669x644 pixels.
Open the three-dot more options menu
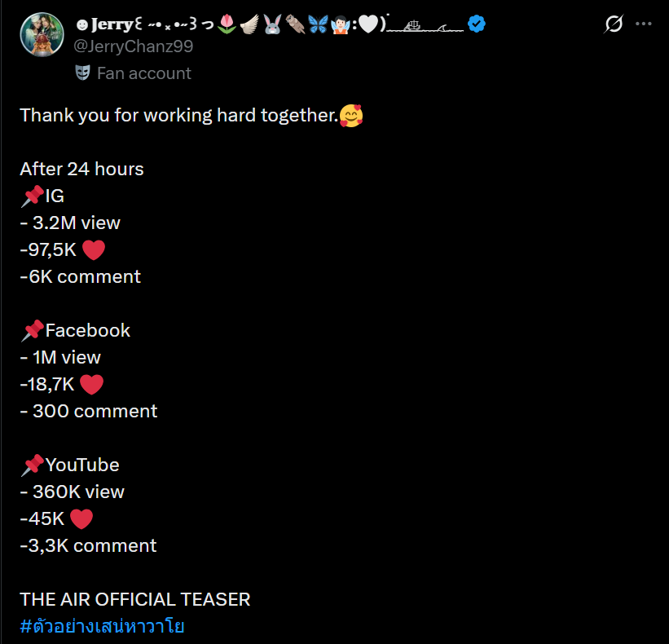(644, 24)
